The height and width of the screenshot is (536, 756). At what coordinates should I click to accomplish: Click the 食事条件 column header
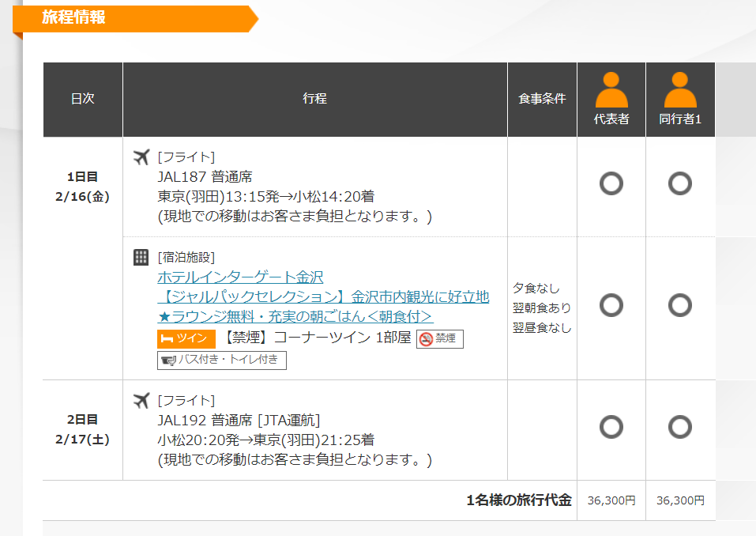[x=542, y=99]
